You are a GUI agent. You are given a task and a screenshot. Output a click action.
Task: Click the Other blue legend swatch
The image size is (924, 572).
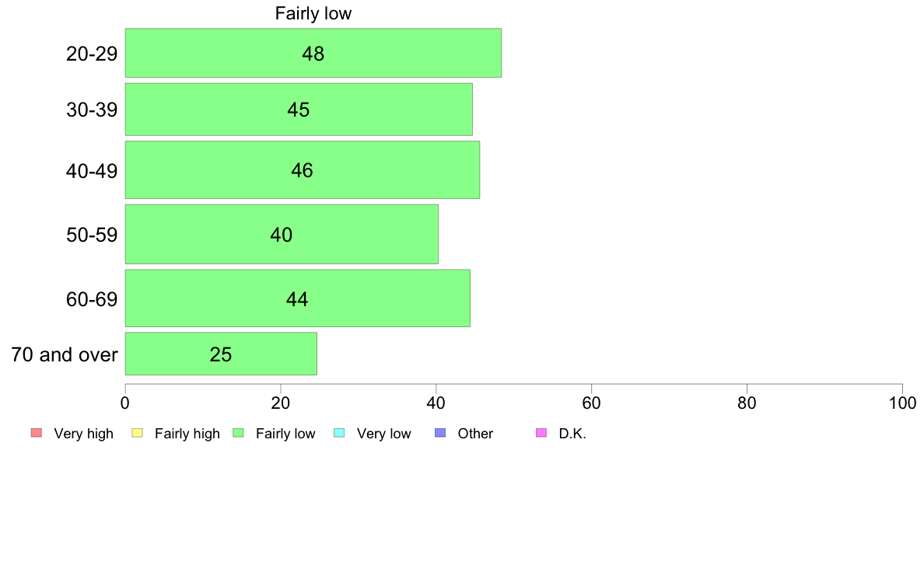pos(440,433)
